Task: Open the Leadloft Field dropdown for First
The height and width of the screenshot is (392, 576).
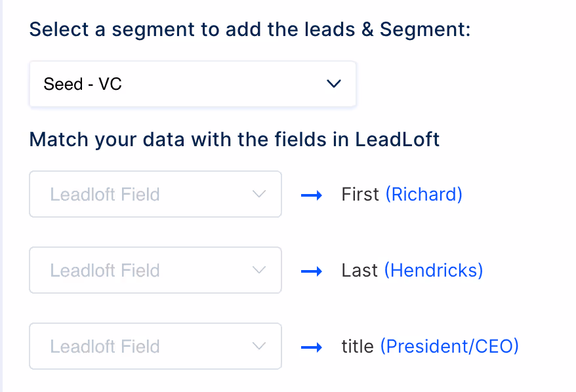Action: [155, 195]
